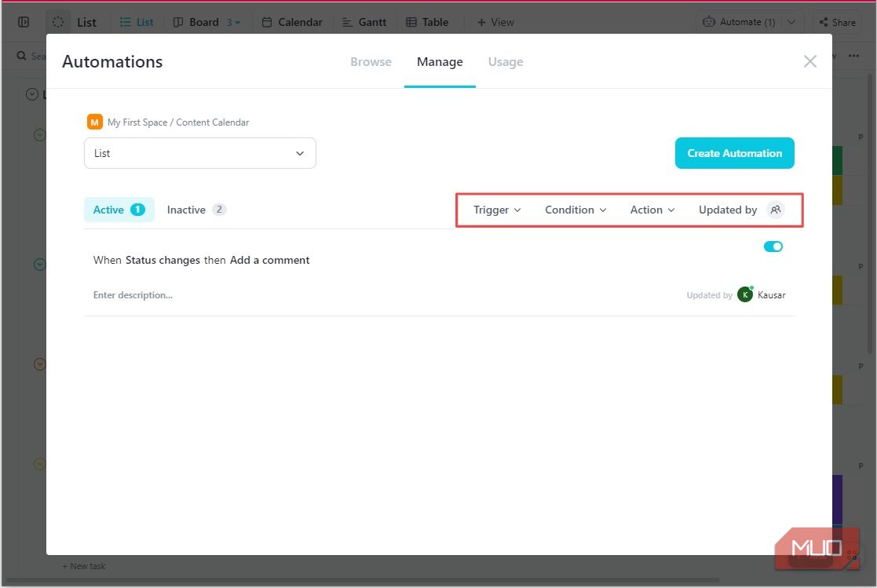This screenshot has width=877, height=588.
Task: Disable the Status changes automation toggle
Action: tap(773, 246)
